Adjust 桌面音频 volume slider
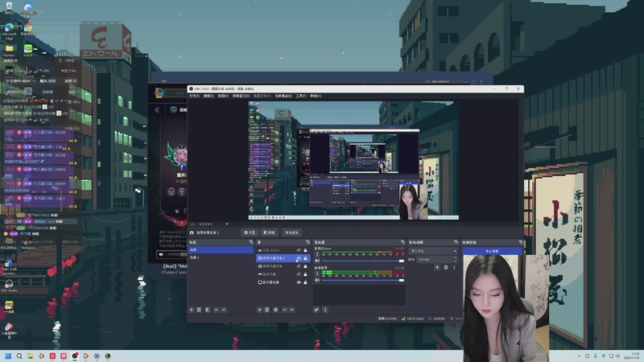644x362 pixels. (362, 280)
